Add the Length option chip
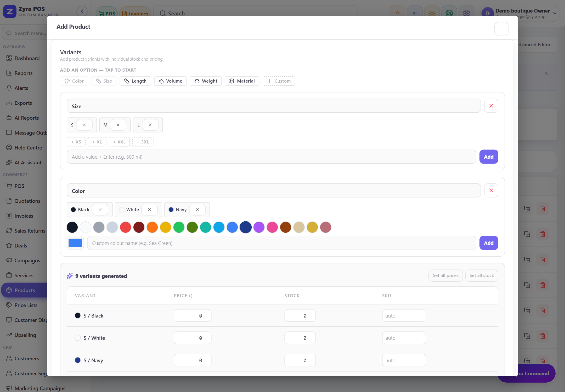Image resolution: width=565 pixels, height=392 pixels. 135,81
